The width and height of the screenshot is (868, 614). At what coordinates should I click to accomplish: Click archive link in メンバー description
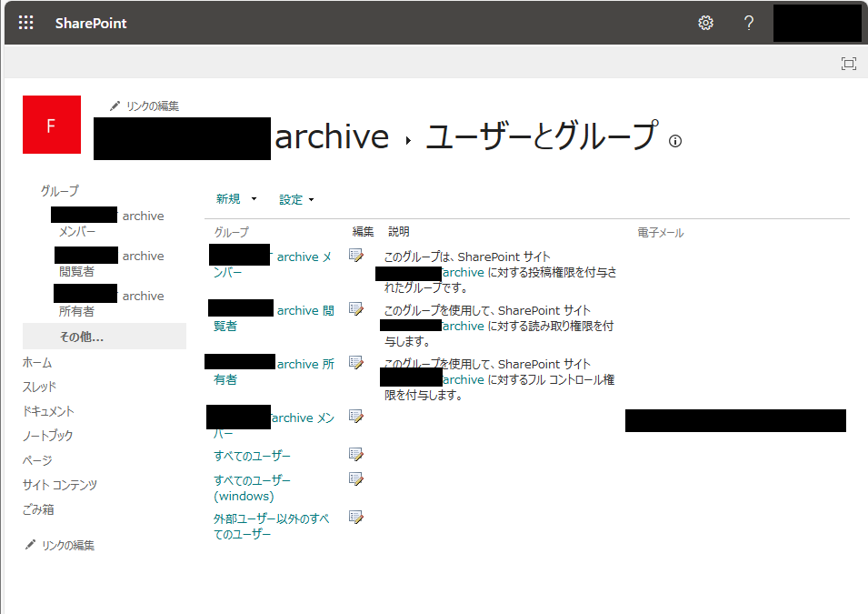(x=464, y=272)
